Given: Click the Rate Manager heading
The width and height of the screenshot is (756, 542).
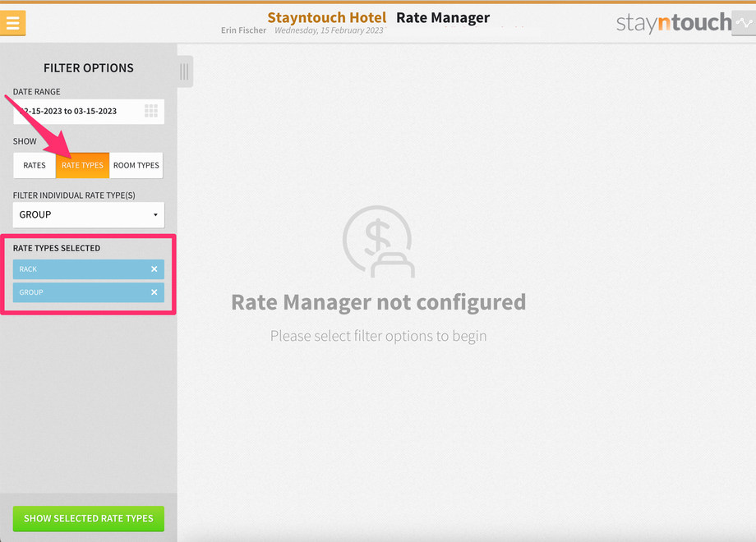Looking at the screenshot, I should pos(443,18).
